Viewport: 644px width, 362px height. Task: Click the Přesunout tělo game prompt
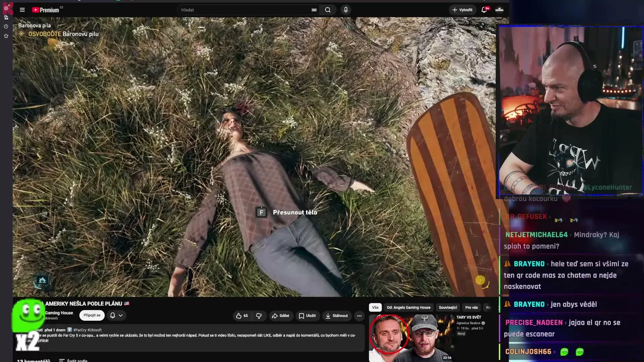coord(288,212)
